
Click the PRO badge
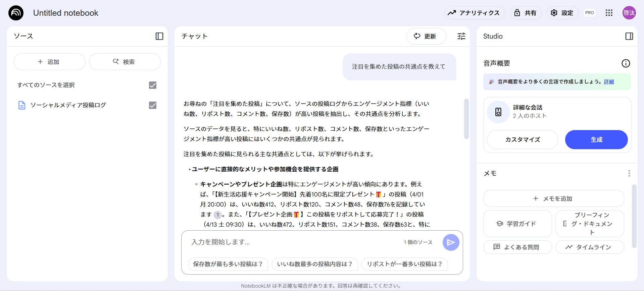coord(589,13)
